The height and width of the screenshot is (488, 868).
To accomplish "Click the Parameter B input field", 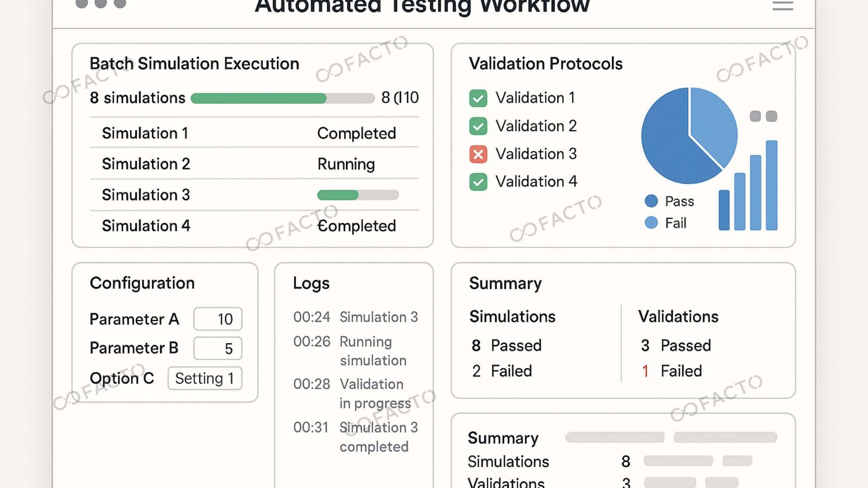I will click(217, 348).
